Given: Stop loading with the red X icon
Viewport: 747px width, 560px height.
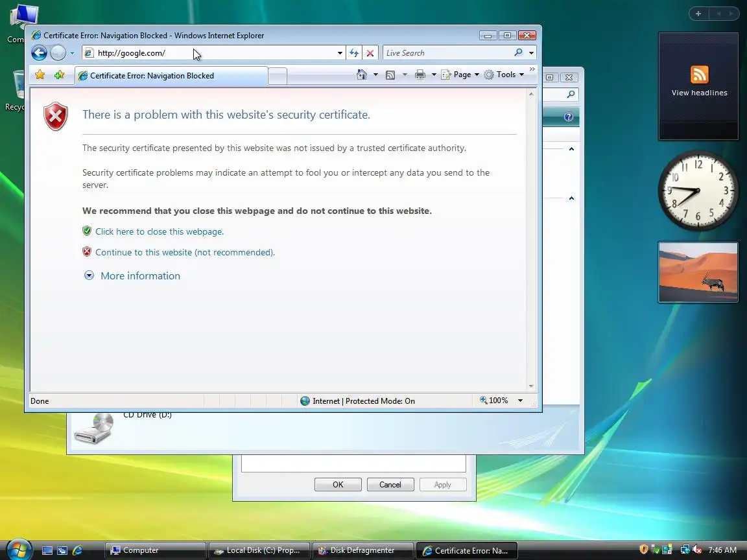Looking at the screenshot, I should point(370,53).
